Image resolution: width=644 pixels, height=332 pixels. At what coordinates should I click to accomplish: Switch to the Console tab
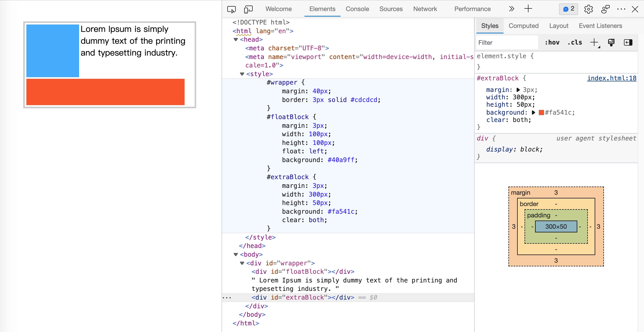tap(357, 9)
